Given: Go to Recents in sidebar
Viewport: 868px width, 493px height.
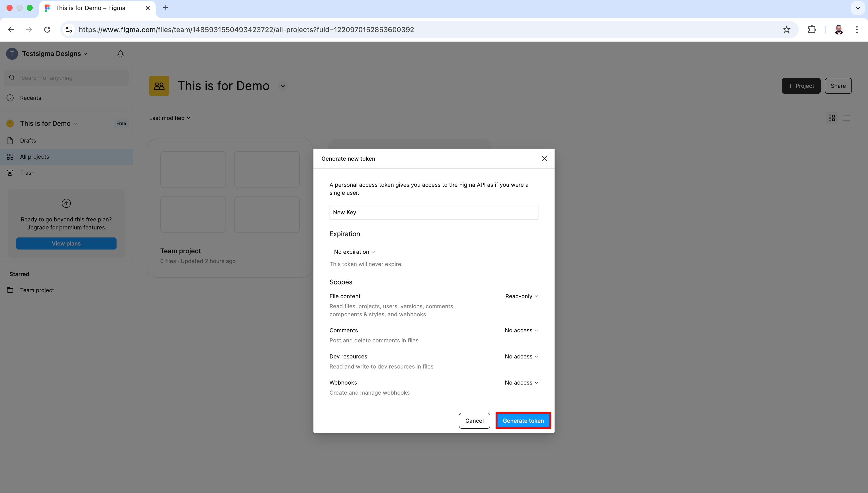Looking at the screenshot, I should [30, 98].
